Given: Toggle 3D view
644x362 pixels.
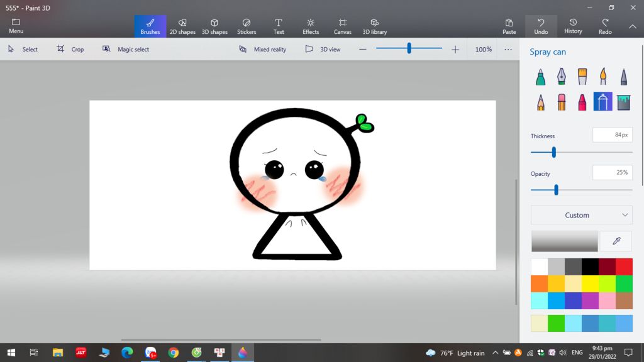Looking at the screenshot, I should tap(323, 49).
